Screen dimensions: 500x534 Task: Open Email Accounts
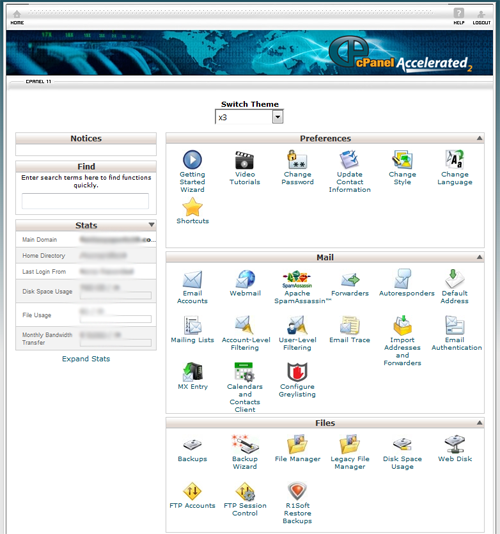click(x=192, y=287)
